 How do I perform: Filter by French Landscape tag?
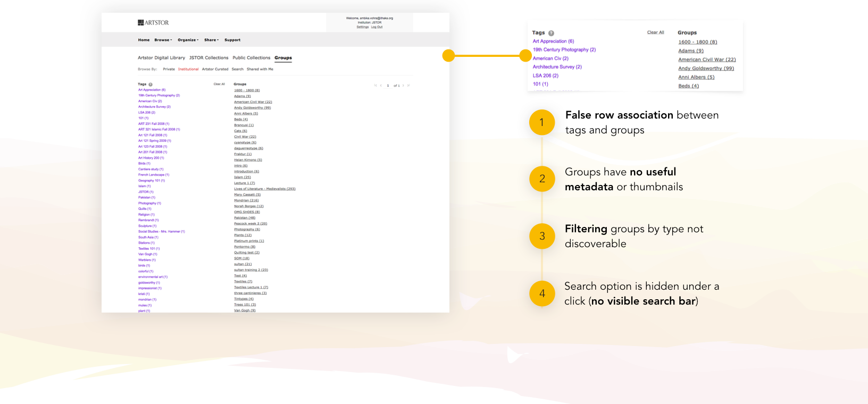pos(154,175)
